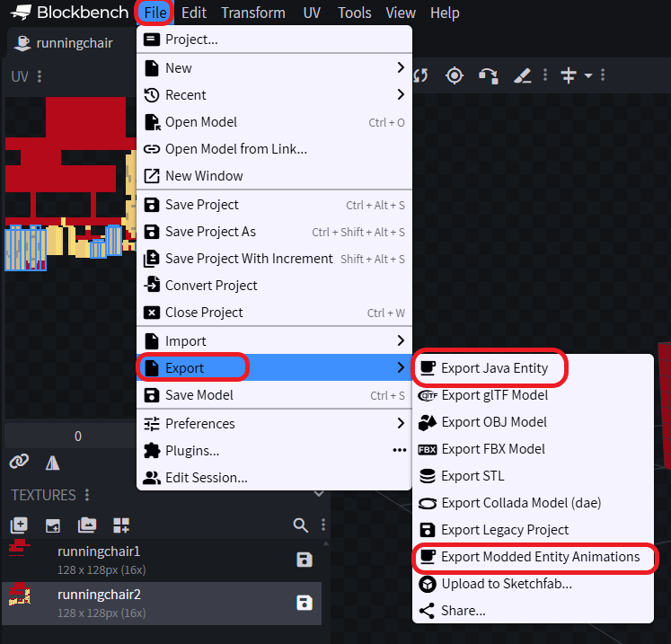The height and width of the screenshot is (644, 671).
Task: Expand the Import submenu
Action: (x=274, y=341)
